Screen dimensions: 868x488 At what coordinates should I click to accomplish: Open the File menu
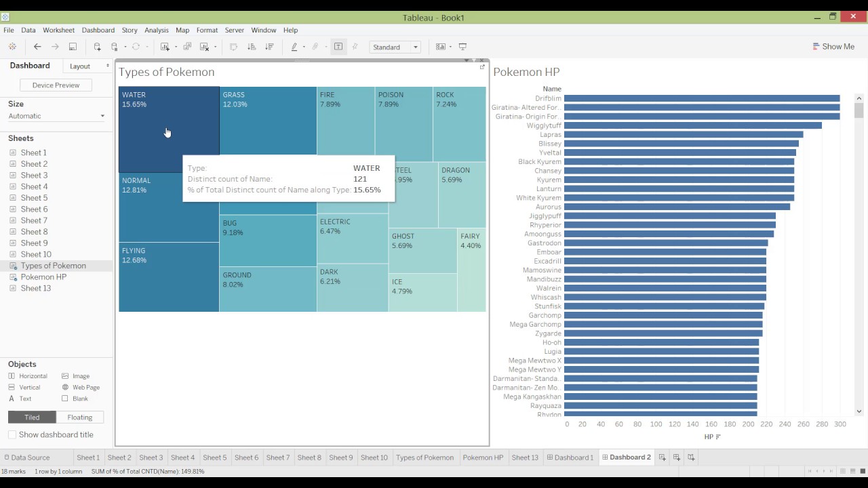tap(9, 30)
